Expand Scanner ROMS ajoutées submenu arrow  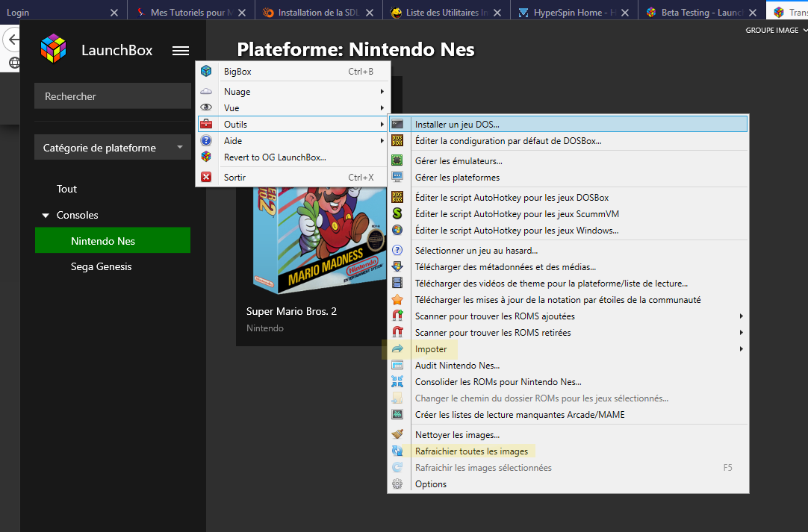741,316
